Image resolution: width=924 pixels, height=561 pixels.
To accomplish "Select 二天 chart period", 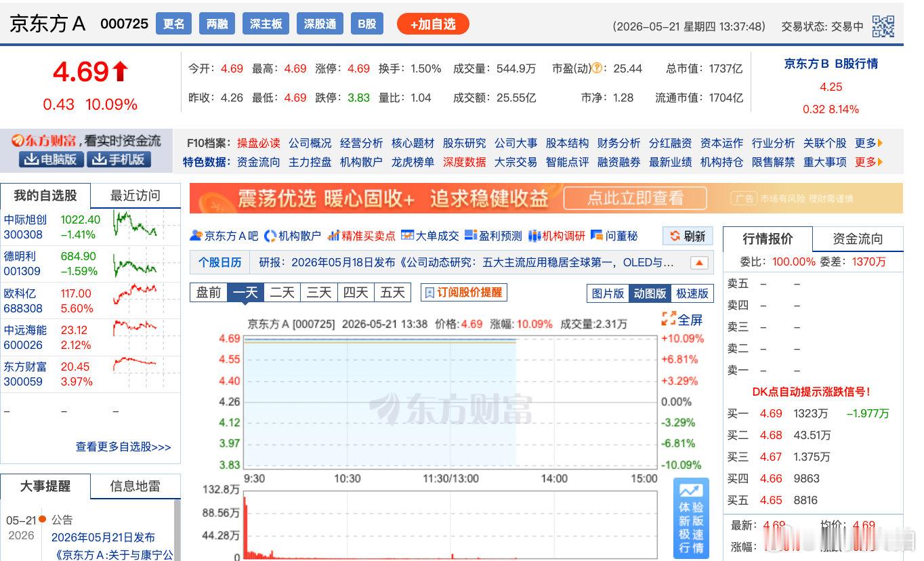I will (282, 292).
